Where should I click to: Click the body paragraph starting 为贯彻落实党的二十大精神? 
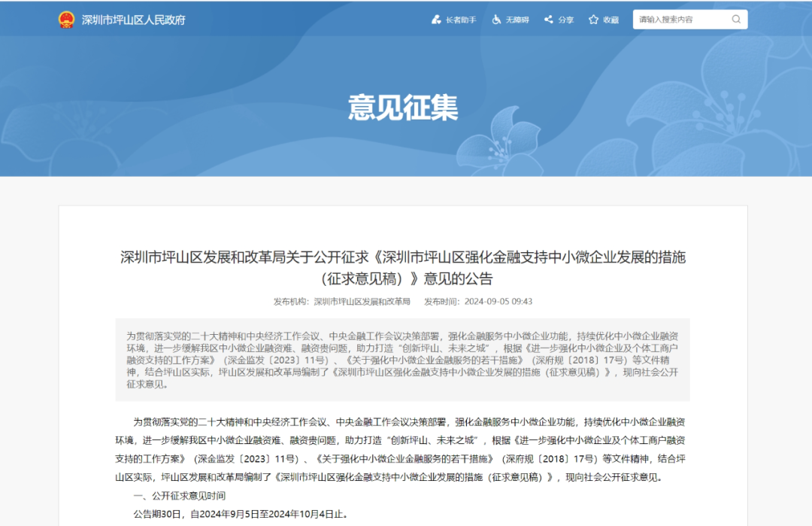[400, 449]
